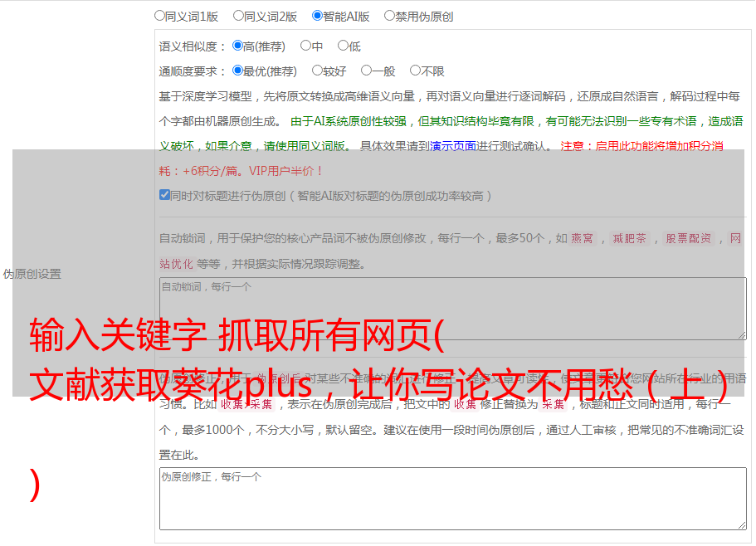The image size is (756, 546).
Task: Select 禁用伪原创 radio option
Action: click(389, 16)
